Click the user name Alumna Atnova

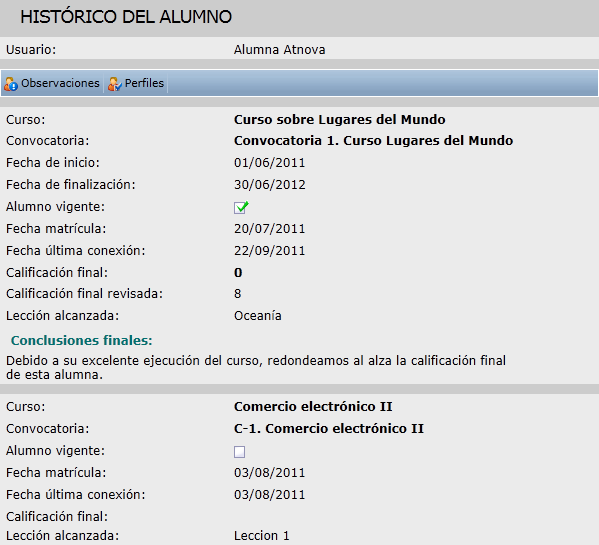tap(279, 50)
